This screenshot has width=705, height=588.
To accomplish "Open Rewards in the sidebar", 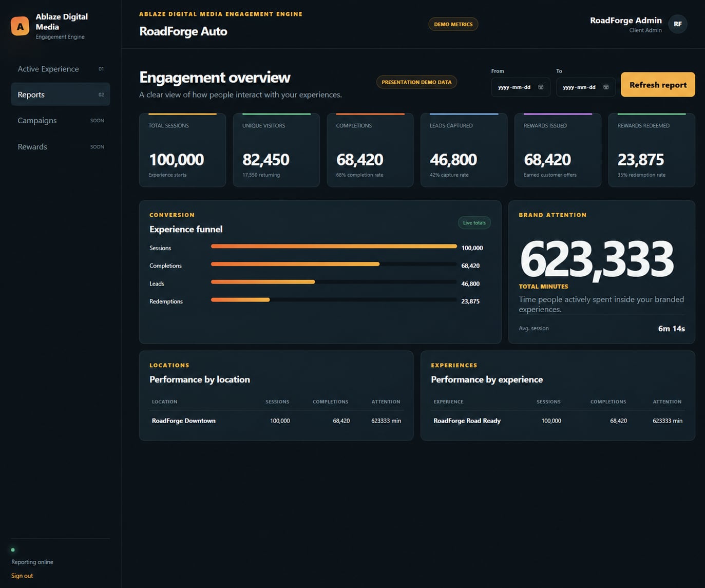I will click(x=61, y=147).
